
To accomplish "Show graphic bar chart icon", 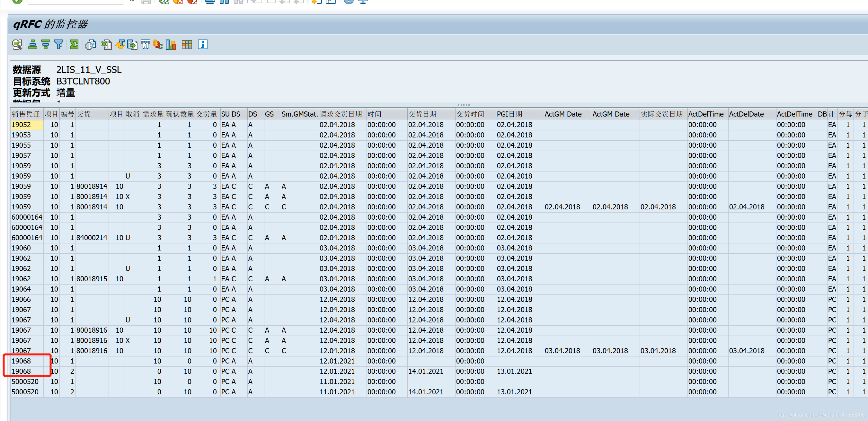I will click(171, 44).
